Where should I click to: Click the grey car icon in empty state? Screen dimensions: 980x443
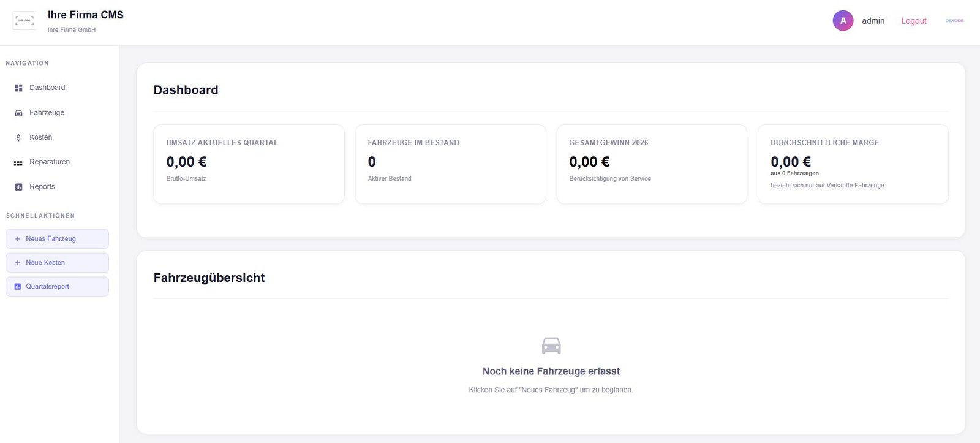(x=551, y=346)
